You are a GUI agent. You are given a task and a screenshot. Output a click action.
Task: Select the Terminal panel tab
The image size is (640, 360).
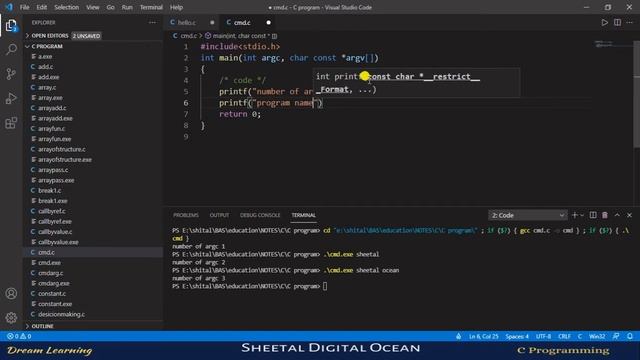click(x=303, y=215)
